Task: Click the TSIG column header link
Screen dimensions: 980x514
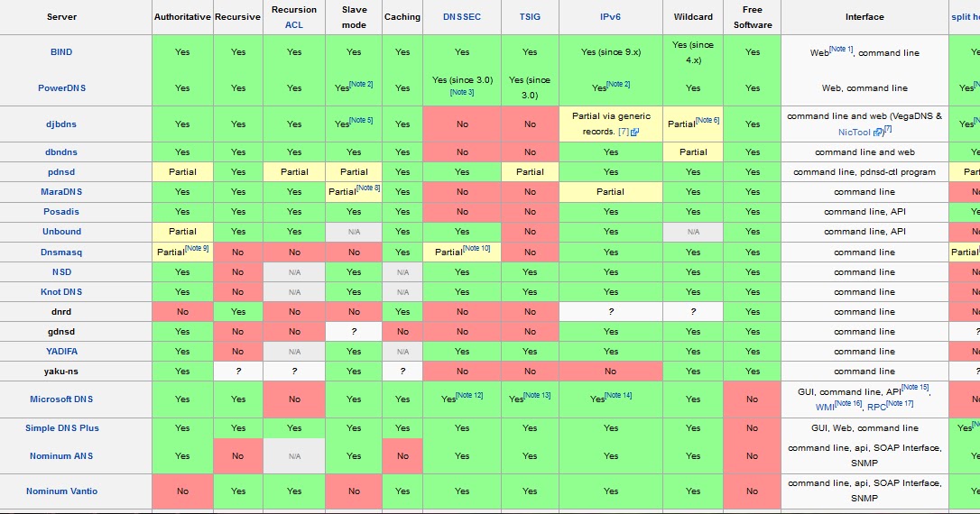Action: 530,17
